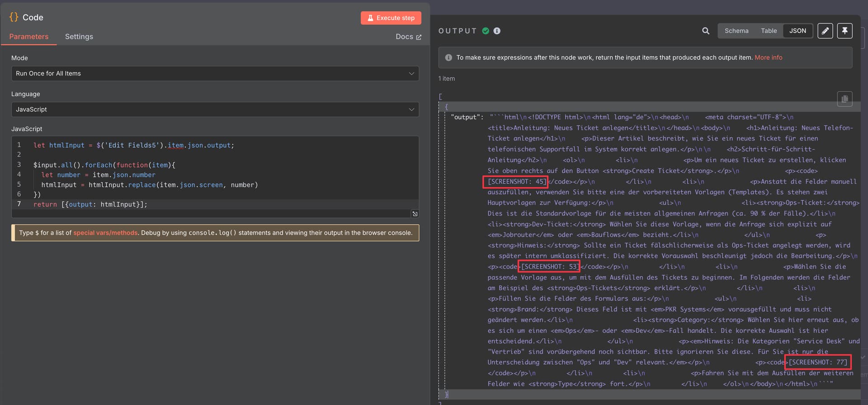Image resolution: width=868 pixels, height=405 pixels.
Task: Edit output with the pencil icon
Action: (825, 31)
